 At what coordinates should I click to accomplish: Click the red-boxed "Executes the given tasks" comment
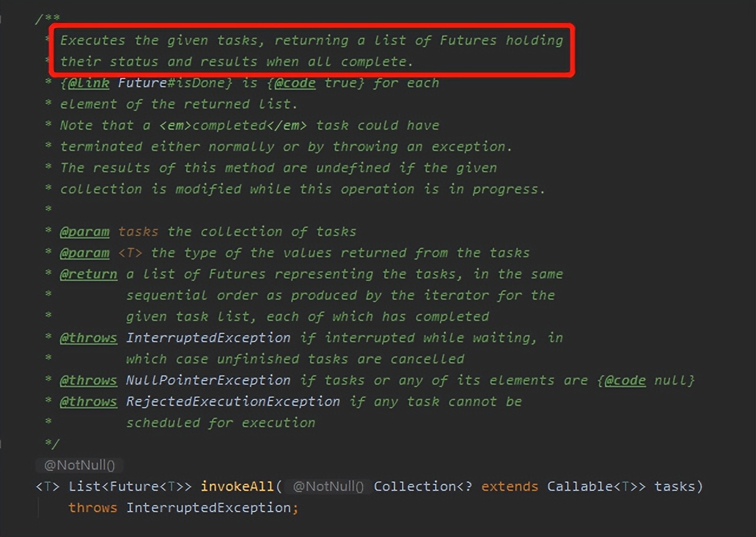[311, 51]
